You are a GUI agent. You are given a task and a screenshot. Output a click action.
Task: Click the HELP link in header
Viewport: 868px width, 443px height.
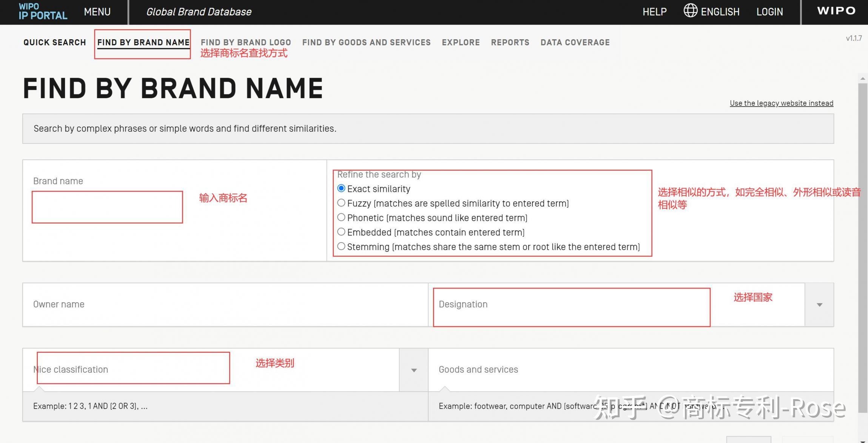point(654,12)
